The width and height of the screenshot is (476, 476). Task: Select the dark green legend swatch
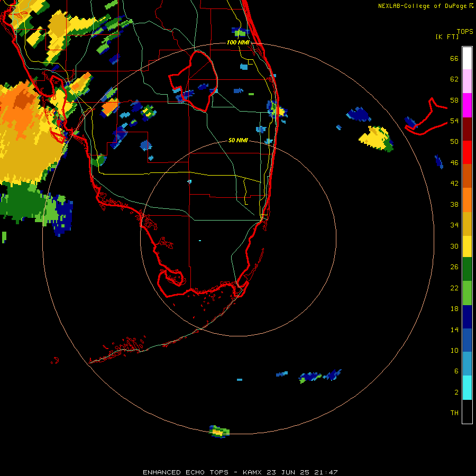point(467,269)
